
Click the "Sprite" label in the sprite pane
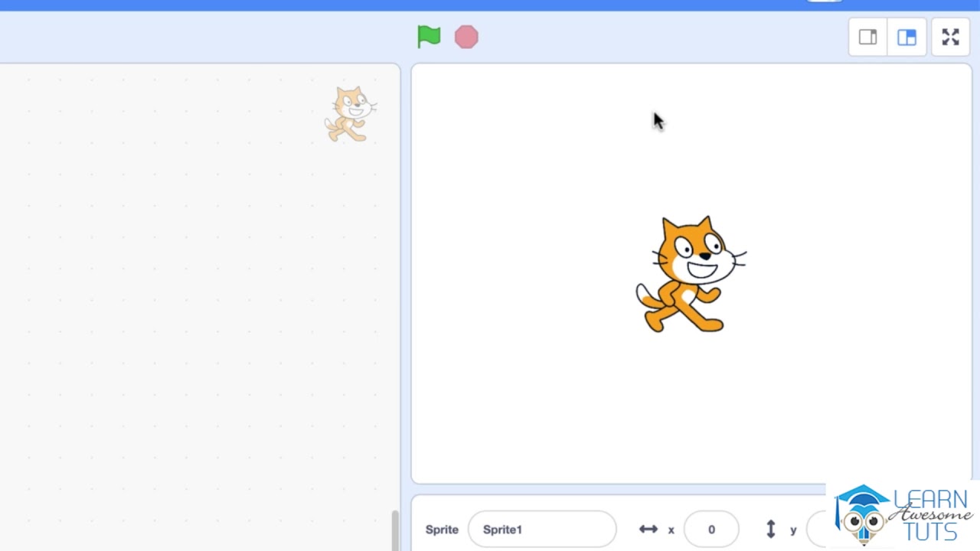[x=442, y=530]
